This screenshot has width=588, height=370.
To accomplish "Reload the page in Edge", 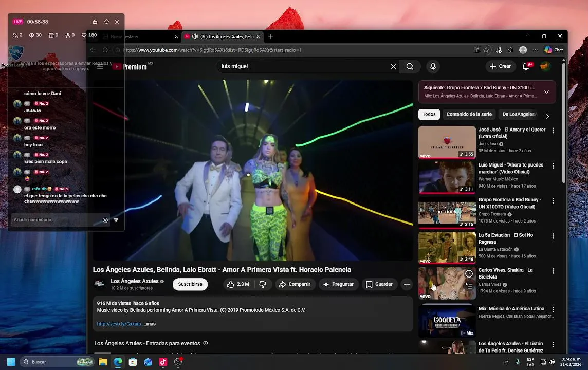I will click(105, 50).
